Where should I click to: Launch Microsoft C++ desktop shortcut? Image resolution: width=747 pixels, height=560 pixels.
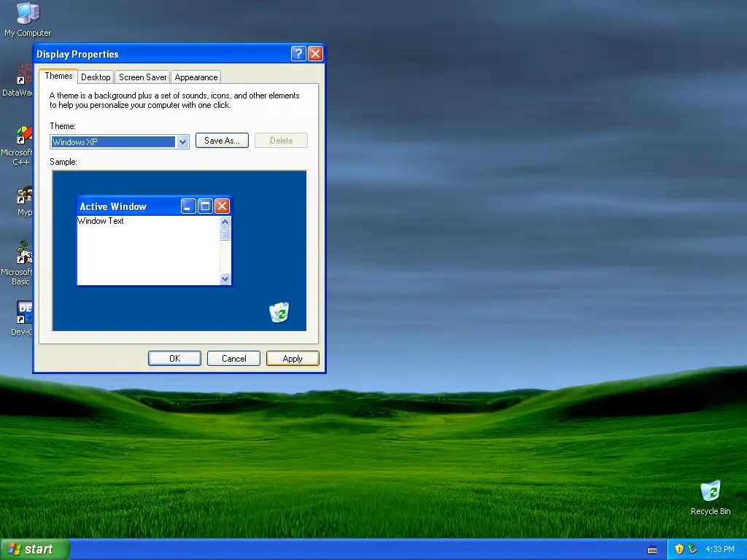tap(18, 146)
